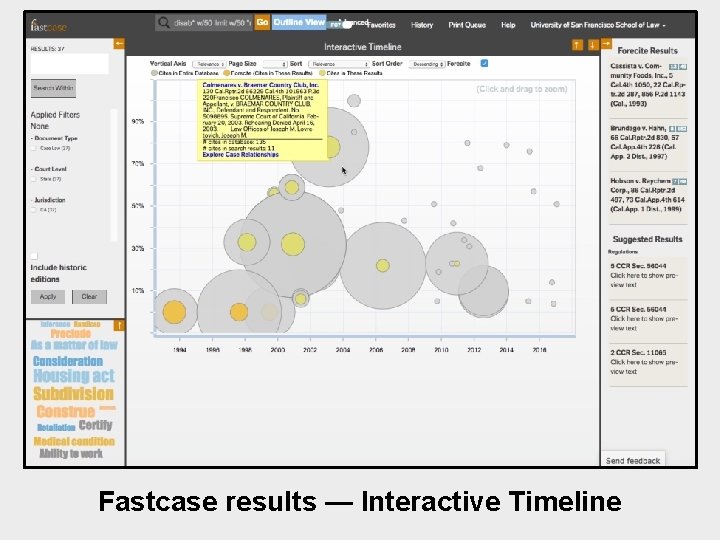Click 'Preclude' in tag cloud

[71, 333]
